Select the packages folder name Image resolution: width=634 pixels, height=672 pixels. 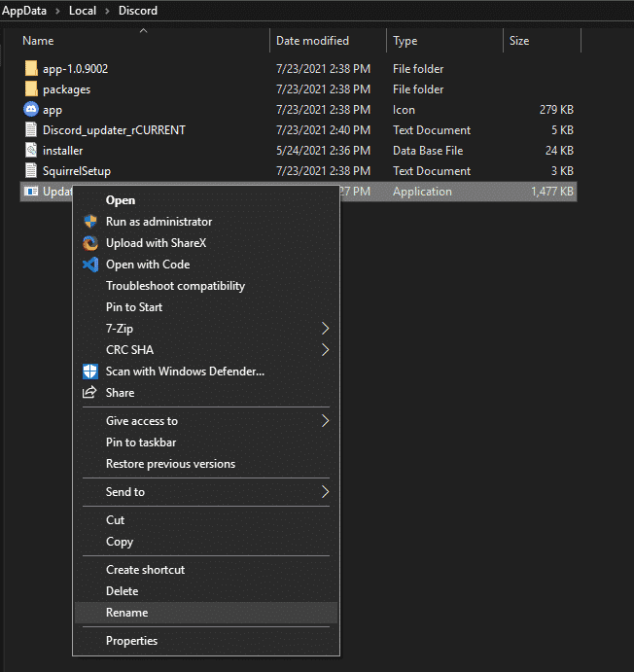[66, 89]
